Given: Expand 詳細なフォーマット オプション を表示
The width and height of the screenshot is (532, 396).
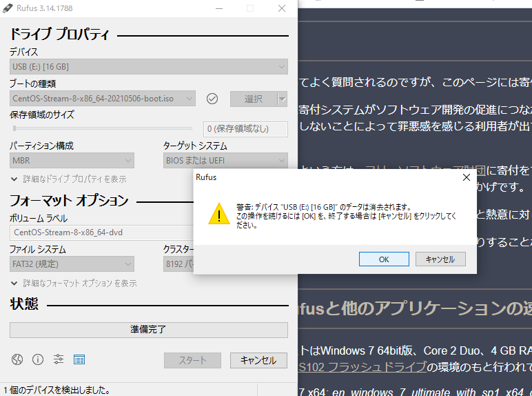Looking at the screenshot, I should tap(74, 284).
